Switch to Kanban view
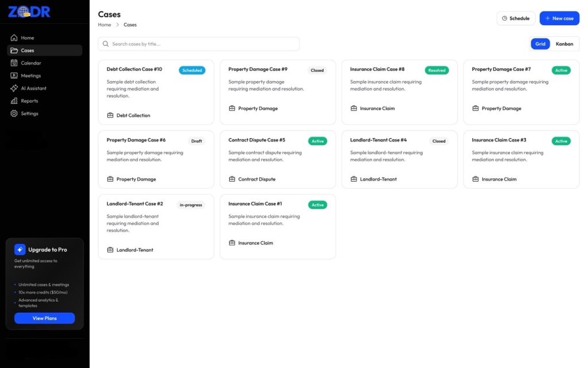The height and width of the screenshot is (368, 588). coord(564,44)
